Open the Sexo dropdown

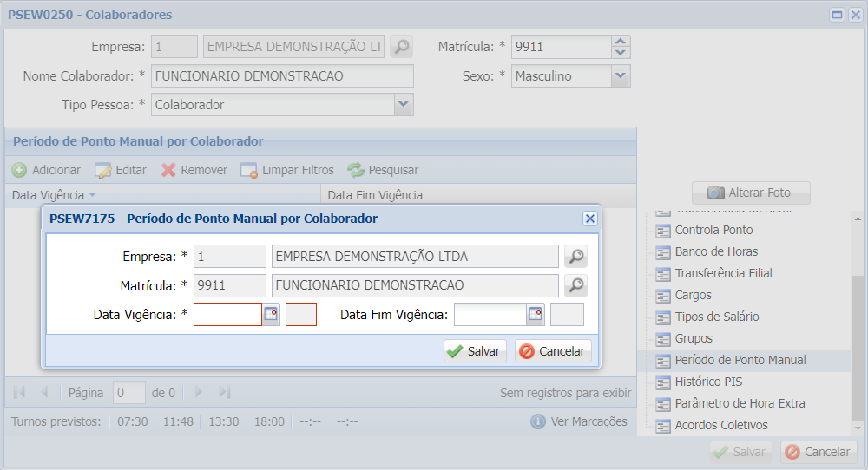pyautogui.click(x=621, y=75)
